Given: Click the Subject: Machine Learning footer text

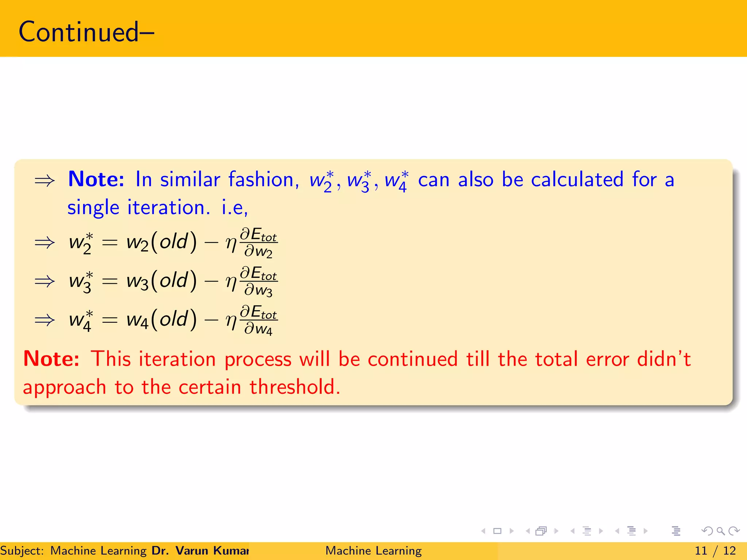Looking at the screenshot, I should 73,551.
